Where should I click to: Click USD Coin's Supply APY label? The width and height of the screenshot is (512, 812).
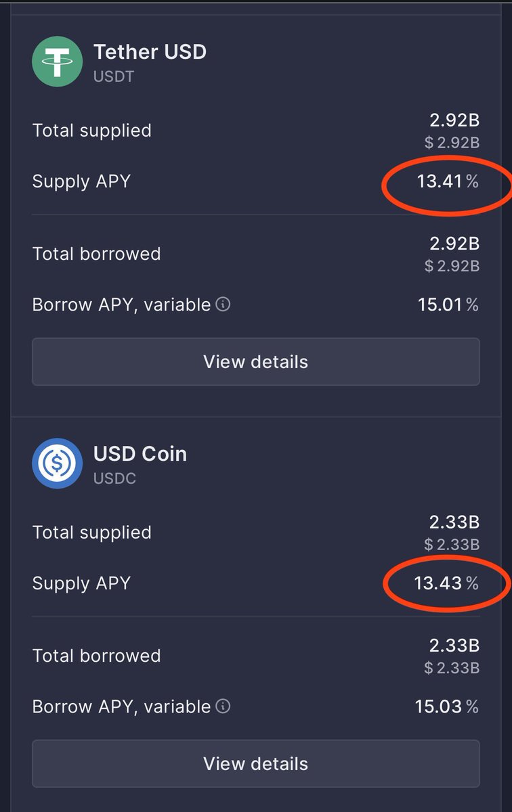pos(81,583)
